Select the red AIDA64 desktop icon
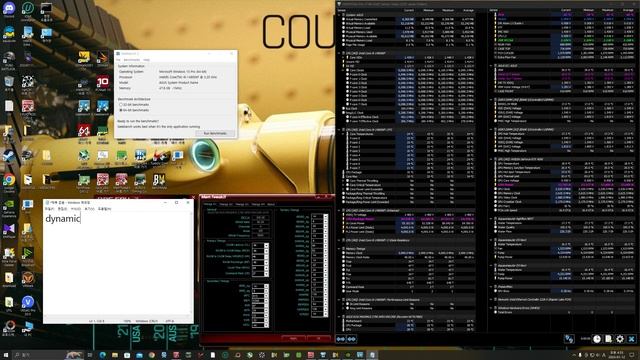The image size is (640, 360). coord(84,131)
